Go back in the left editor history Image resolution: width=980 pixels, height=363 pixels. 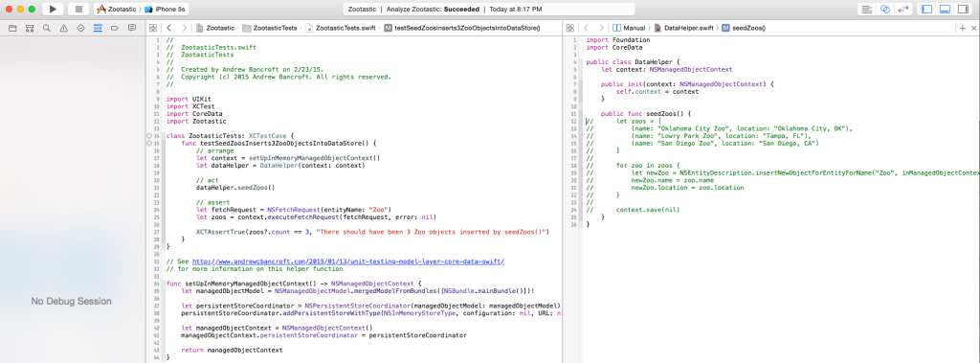tap(168, 28)
